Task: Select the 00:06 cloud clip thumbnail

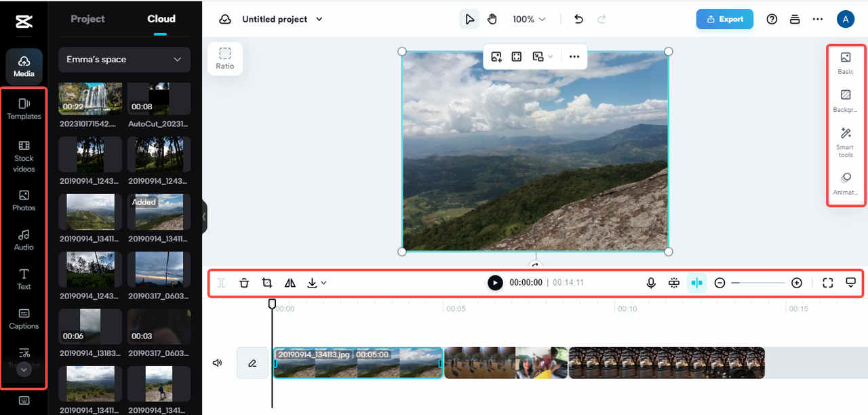Action: [90, 326]
